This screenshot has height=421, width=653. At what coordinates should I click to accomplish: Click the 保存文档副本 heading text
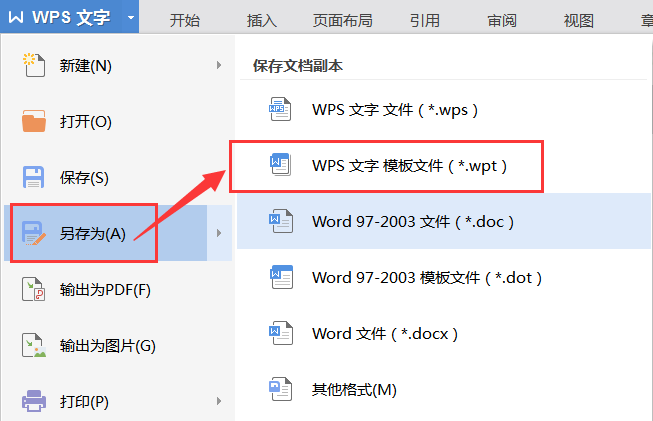click(x=298, y=65)
